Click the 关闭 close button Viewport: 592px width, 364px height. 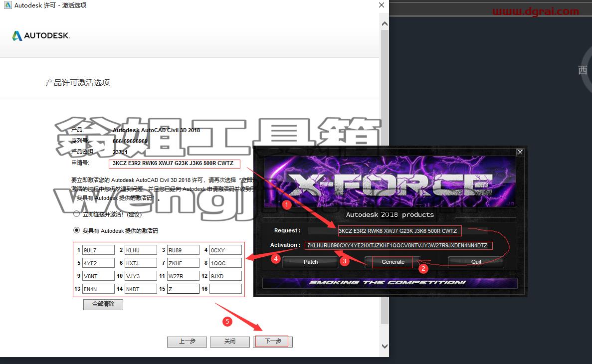tap(229, 342)
